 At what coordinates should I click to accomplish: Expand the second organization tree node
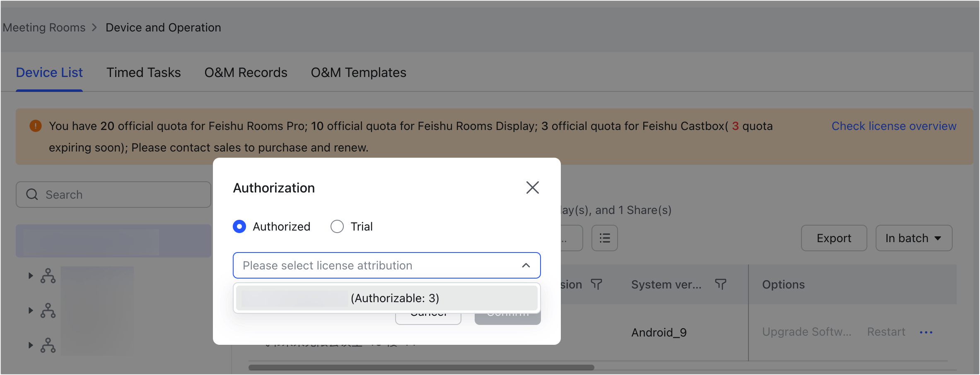[x=30, y=310]
